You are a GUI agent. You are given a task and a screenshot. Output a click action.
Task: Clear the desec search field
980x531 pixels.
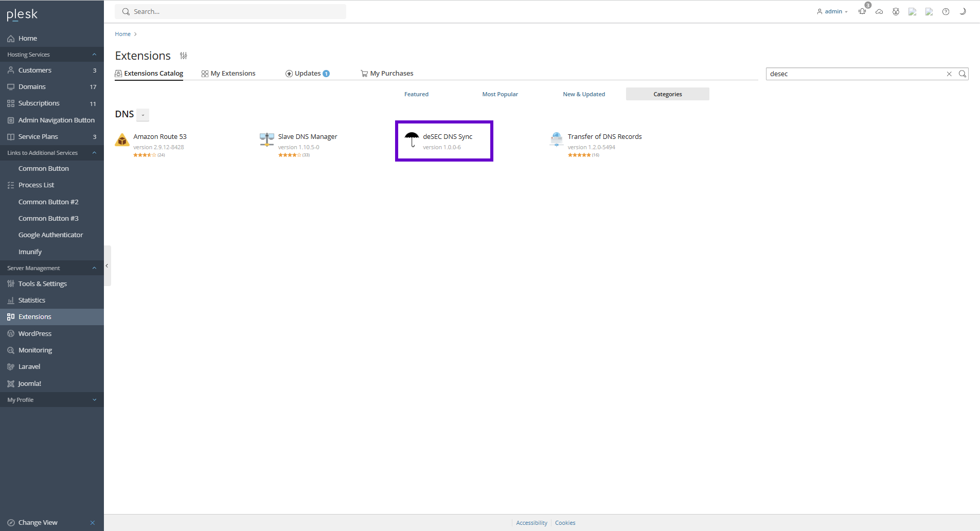pos(949,74)
